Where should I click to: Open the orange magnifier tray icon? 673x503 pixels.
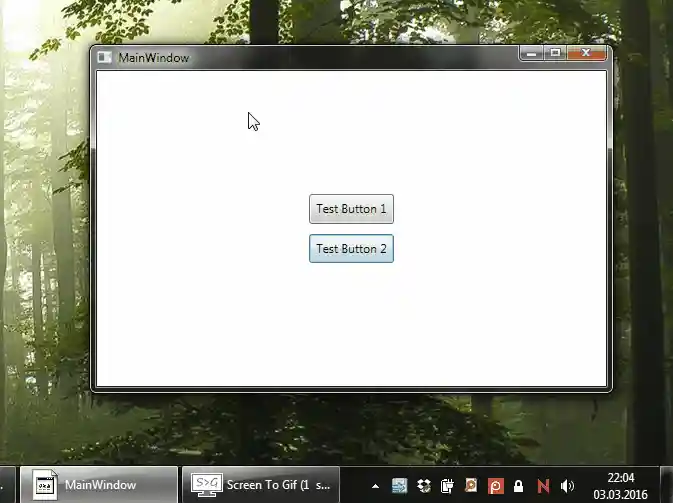pos(471,485)
